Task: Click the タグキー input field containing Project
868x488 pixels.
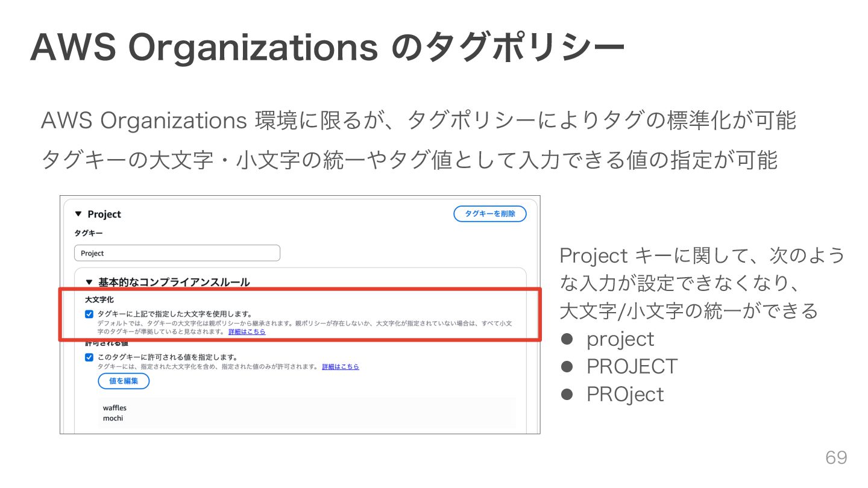Action: [177, 253]
